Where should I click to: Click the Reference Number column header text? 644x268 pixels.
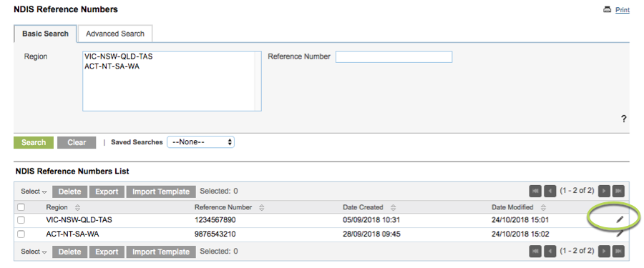(223, 207)
